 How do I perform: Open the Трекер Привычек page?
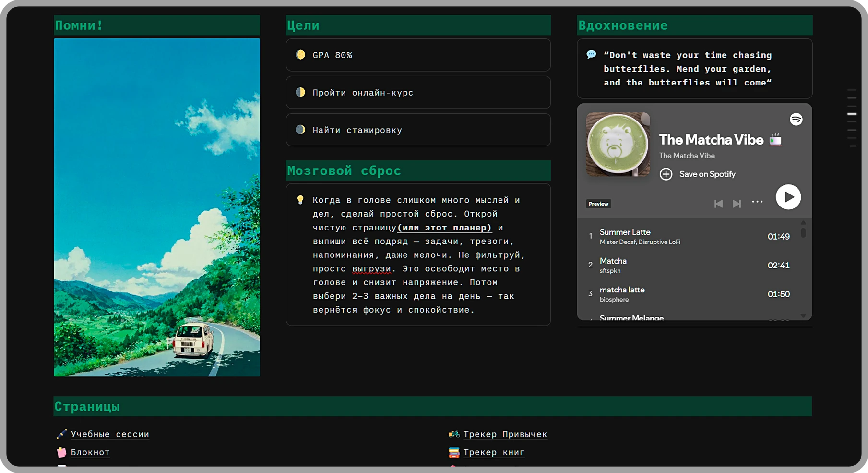[x=505, y=434]
